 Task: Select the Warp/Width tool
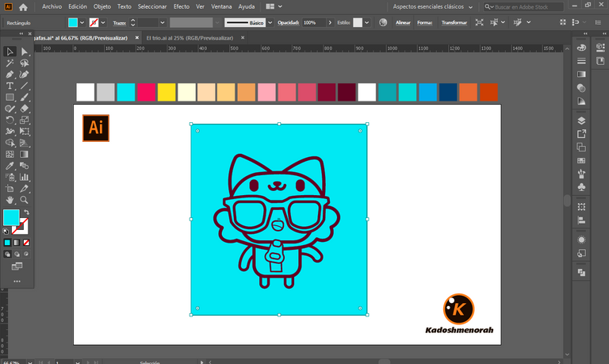coord(10,132)
